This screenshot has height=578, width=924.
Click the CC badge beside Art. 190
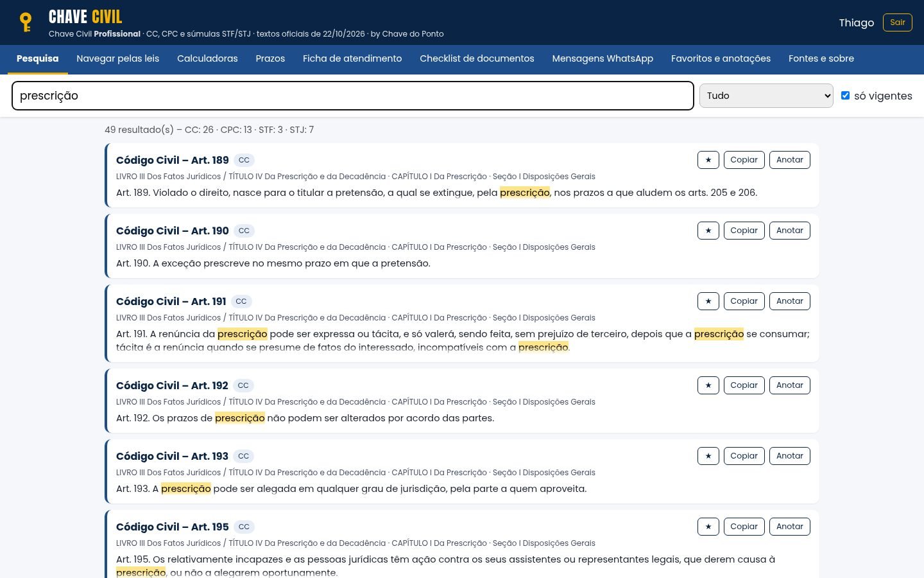coord(244,231)
